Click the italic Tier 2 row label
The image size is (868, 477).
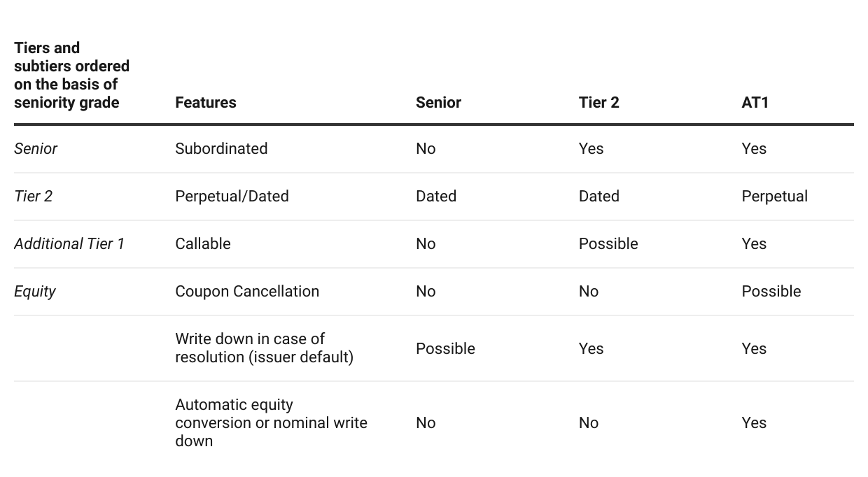[x=34, y=197]
